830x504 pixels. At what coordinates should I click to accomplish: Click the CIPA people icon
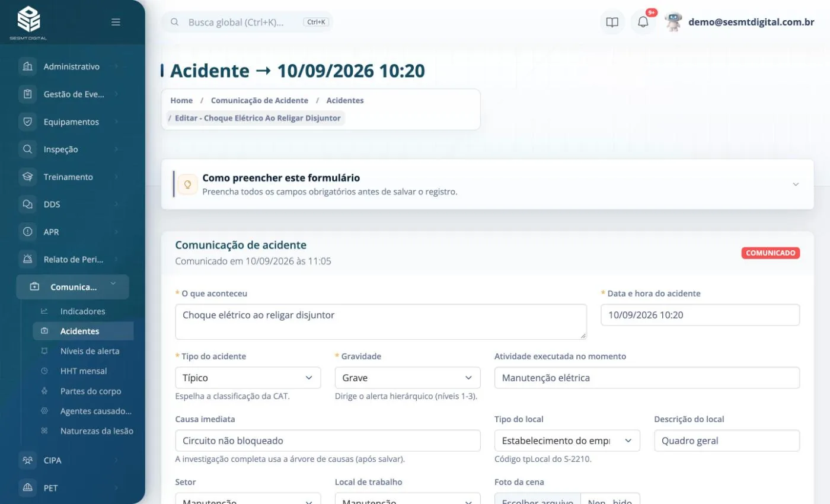click(x=27, y=460)
